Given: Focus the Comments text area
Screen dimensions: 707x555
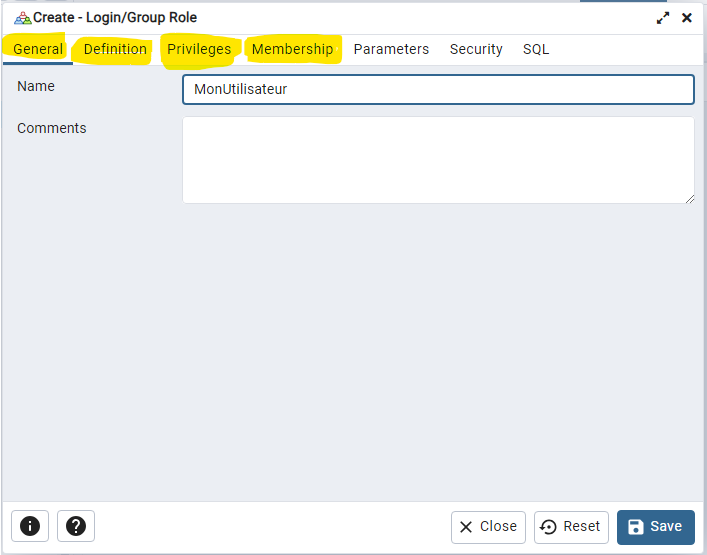Looking at the screenshot, I should point(438,160).
